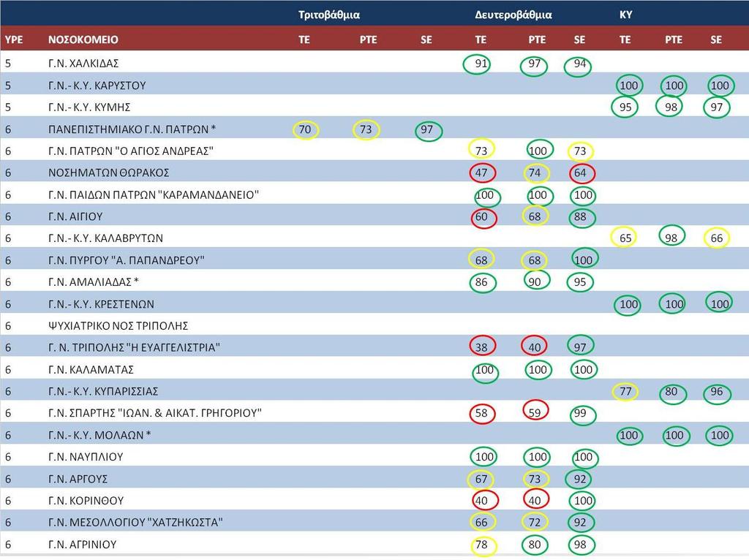The width and height of the screenshot is (749, 560).
Task: Click value 100 in the ΚΟΡΙΝΘΟΥ row
Action: pos(582,500)
